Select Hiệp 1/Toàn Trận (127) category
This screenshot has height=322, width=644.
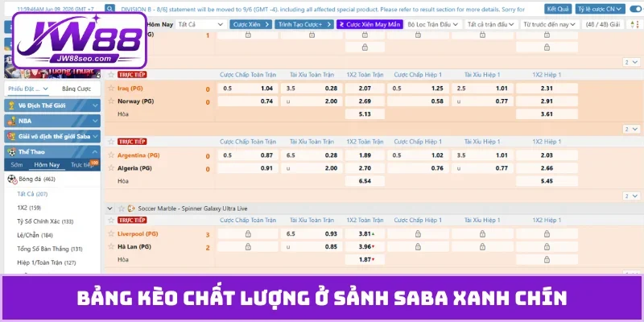click(x=47, y=262)
